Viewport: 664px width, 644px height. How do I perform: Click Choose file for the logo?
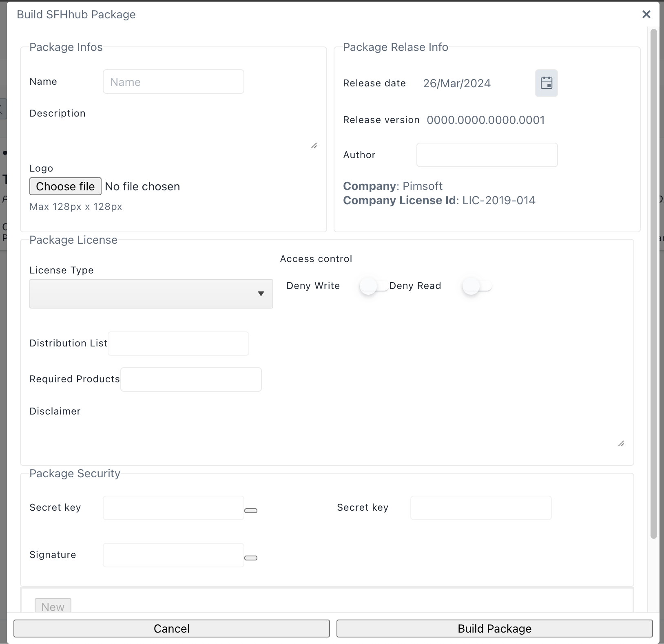pyautogui.click(x=65, y=186)
